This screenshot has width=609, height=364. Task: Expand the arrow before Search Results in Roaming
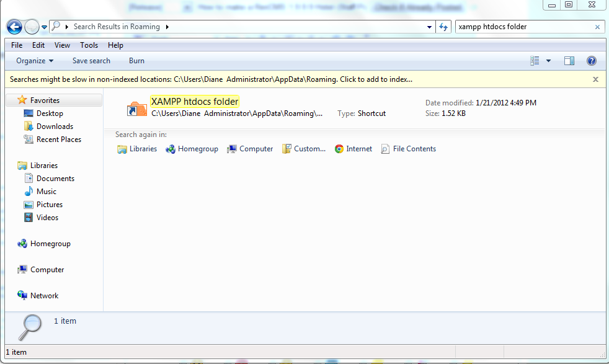[x=67, y=27]
